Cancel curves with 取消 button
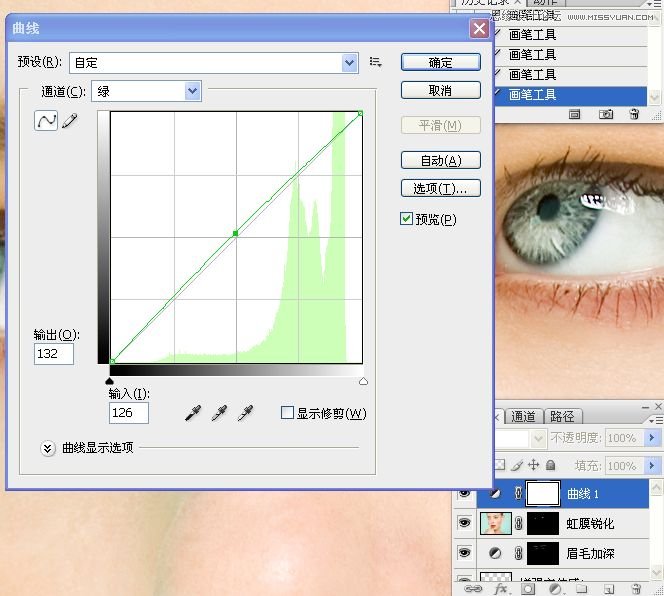 coord(440,90)
